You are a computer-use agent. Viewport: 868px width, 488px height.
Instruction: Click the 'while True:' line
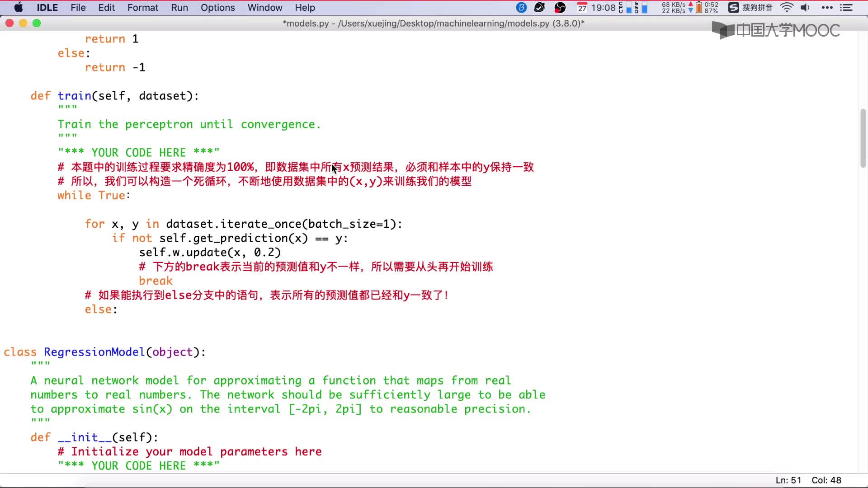point(94,195)
